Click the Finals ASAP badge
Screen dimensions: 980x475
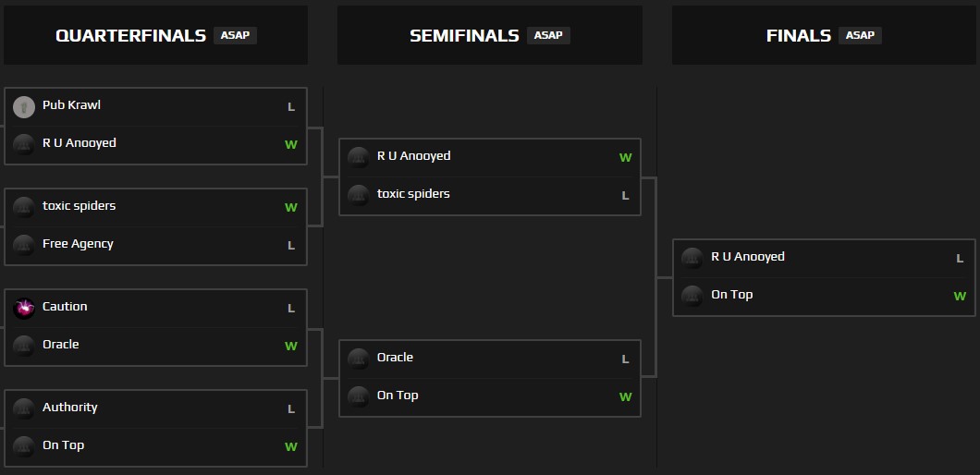click(860, 36)
